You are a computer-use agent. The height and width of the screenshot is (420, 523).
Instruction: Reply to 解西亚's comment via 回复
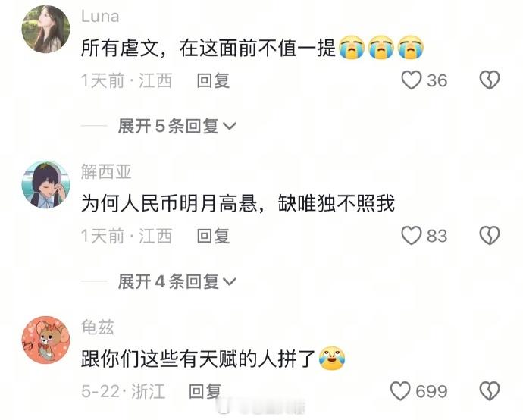(x=213, y=236)
